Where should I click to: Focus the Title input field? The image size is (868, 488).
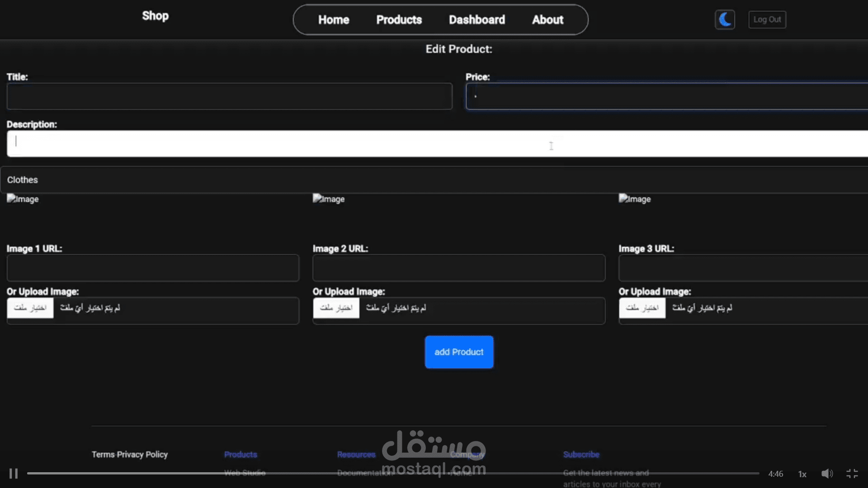point(229,96)
